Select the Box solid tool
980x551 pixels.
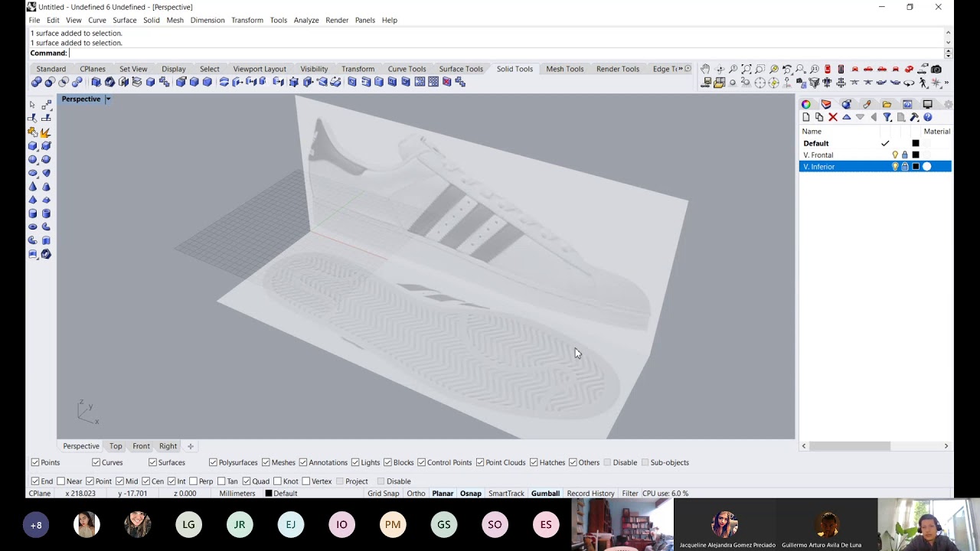click(32, 145)
